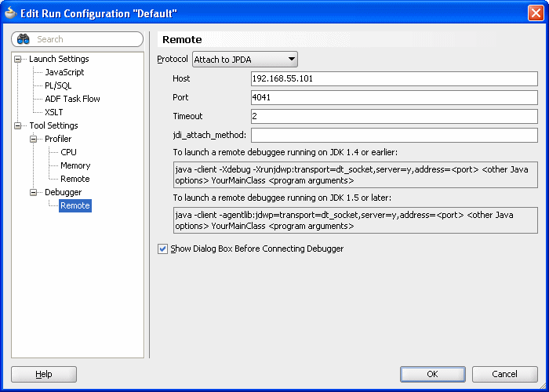Click the Cancel button
Image resolution: width=549 pixels, height=392 pixels.
[505, 374]
